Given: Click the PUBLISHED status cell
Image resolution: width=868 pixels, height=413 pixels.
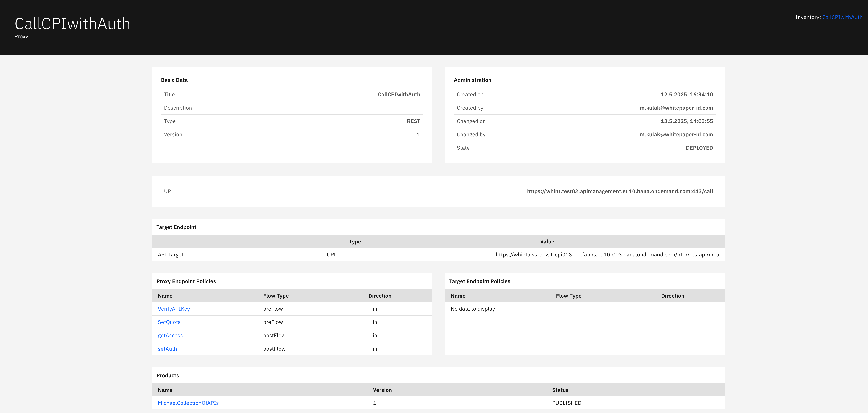Looking at the screenshot, I should 566,403.
